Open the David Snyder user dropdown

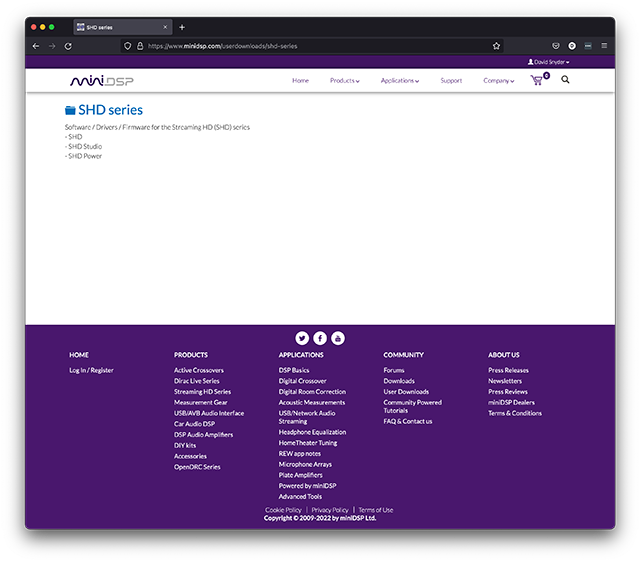[548, 62]
